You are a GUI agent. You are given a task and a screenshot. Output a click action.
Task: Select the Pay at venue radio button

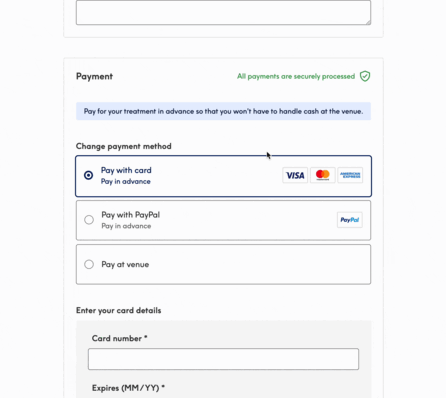pyautogui.click(x=89, y=264)
